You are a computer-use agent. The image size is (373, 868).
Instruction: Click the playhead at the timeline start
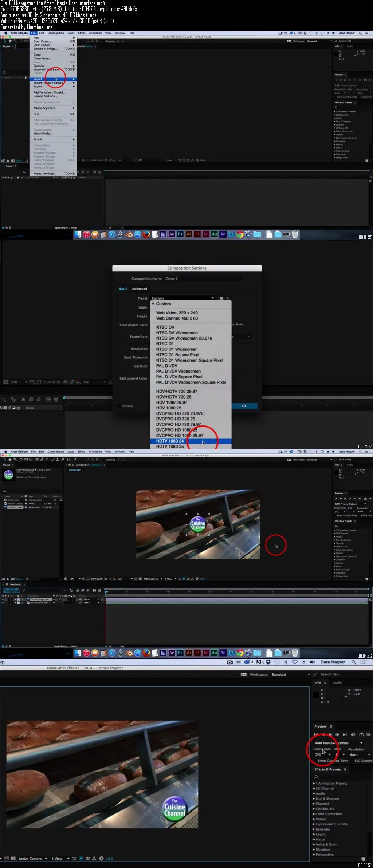[x=106, y=592]
